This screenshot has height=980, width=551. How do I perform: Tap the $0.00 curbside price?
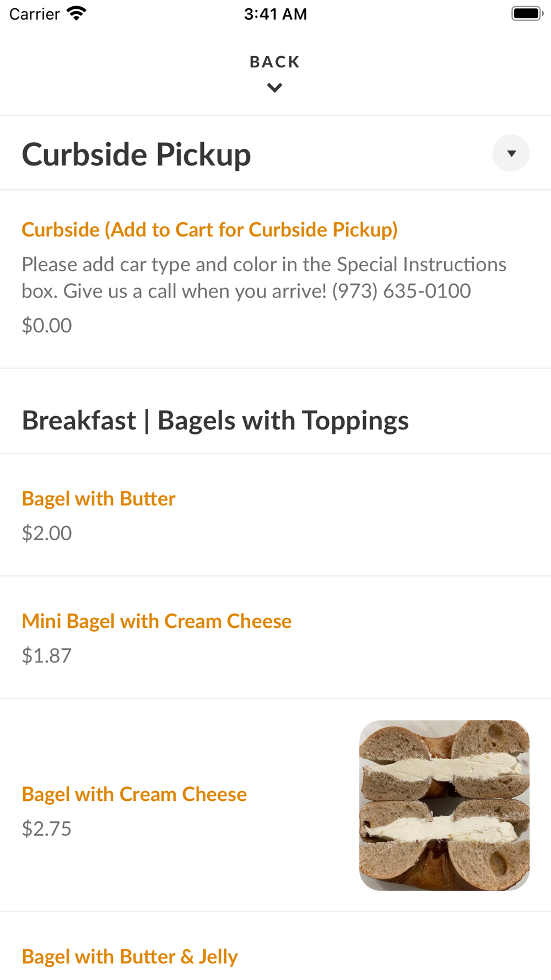47,326
